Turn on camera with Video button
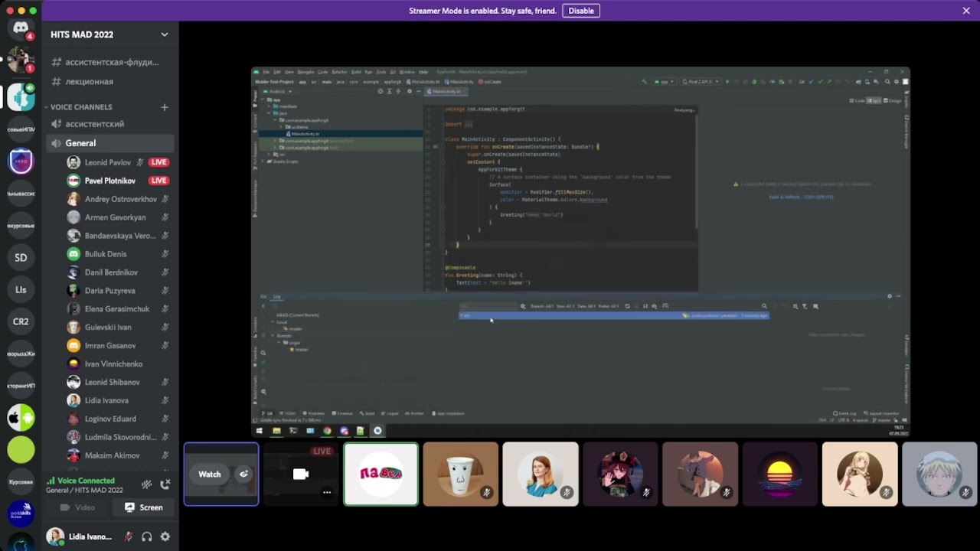980x551 pixels. point(77,507)
